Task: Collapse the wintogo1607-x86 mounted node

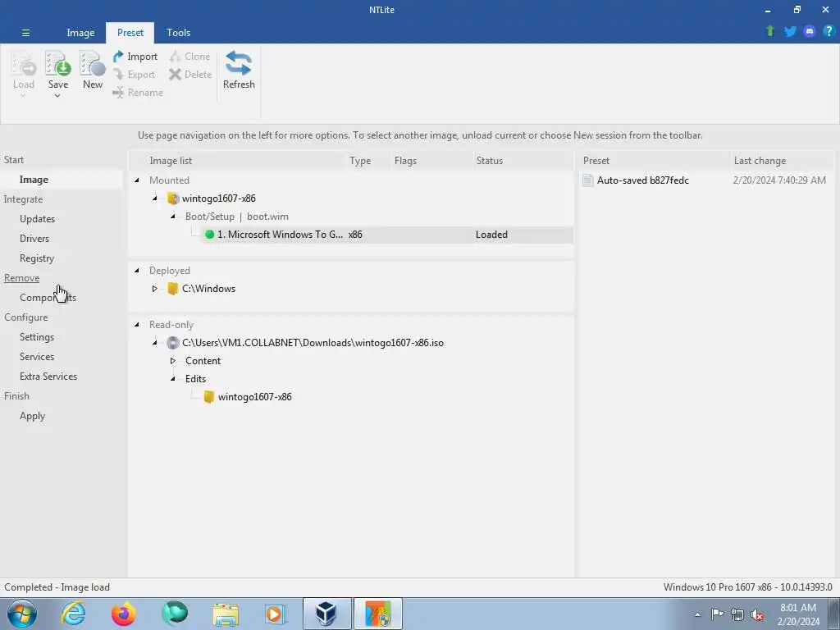Action: (155, 199)
